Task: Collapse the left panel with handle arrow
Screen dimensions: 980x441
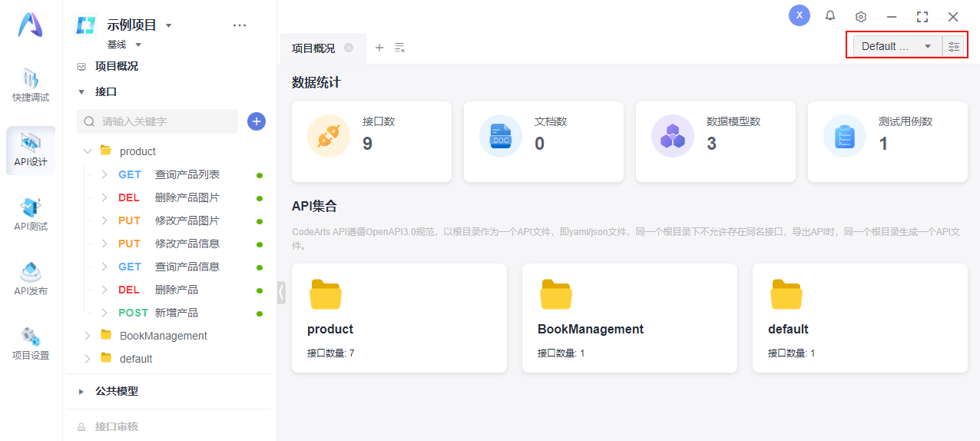Action: point(281,292)
